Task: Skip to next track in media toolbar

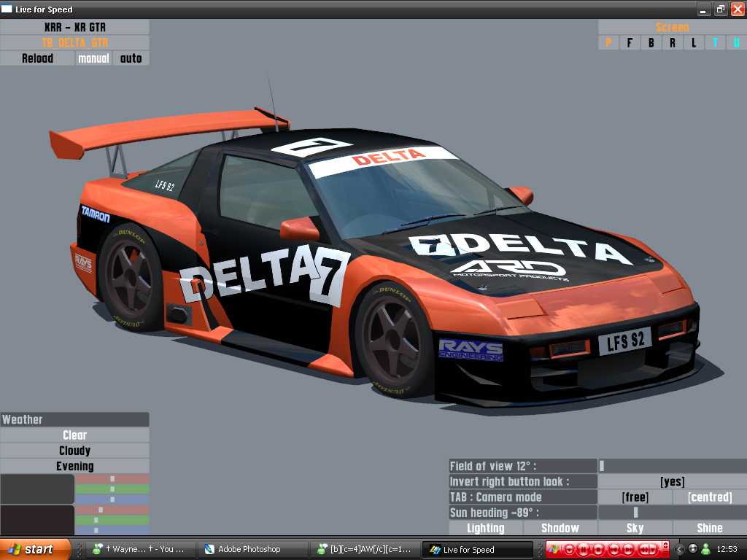Action: tap(628, 550)
